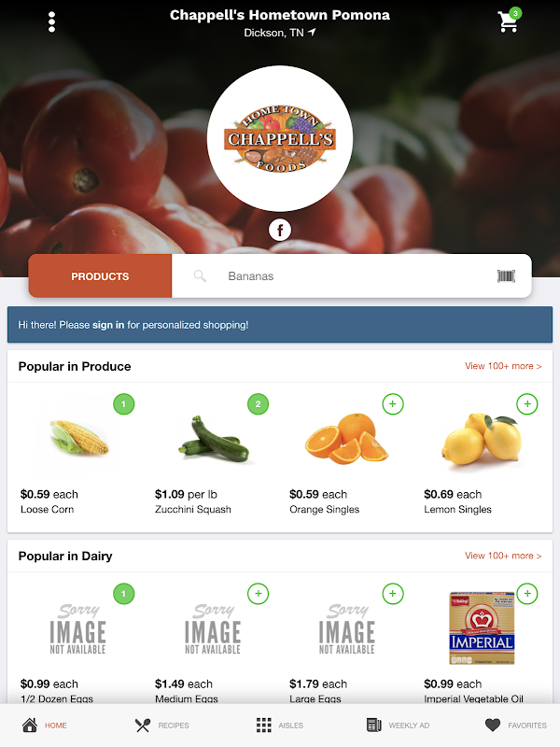
Task: Open the shopping cart with 3 items
Action: tap(509, 21)
